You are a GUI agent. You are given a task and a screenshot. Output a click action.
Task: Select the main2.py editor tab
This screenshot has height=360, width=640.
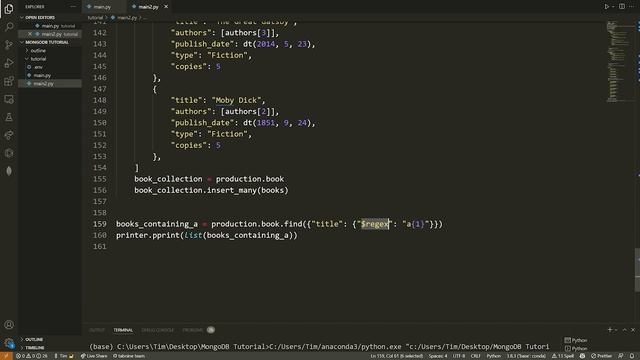point(148,7)
